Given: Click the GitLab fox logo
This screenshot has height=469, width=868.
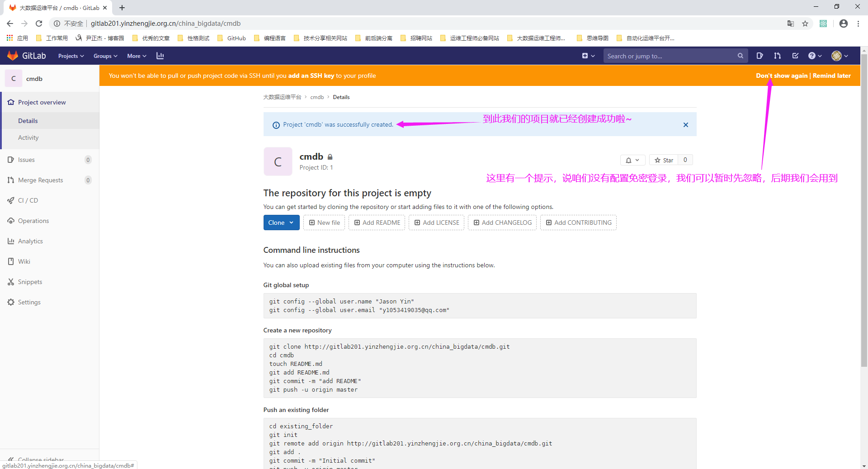Looking at the screenshot, I should [x=13, y=56].
